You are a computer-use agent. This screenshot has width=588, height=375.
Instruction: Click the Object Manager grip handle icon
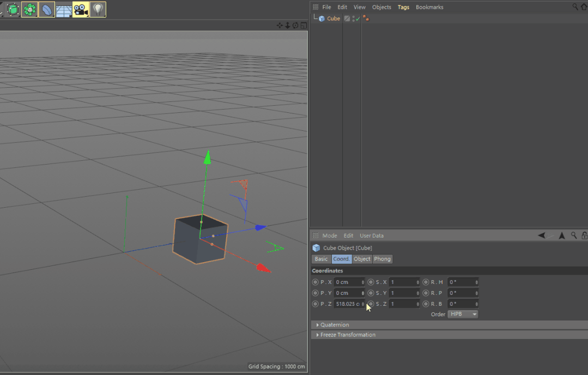pos(316,7)
